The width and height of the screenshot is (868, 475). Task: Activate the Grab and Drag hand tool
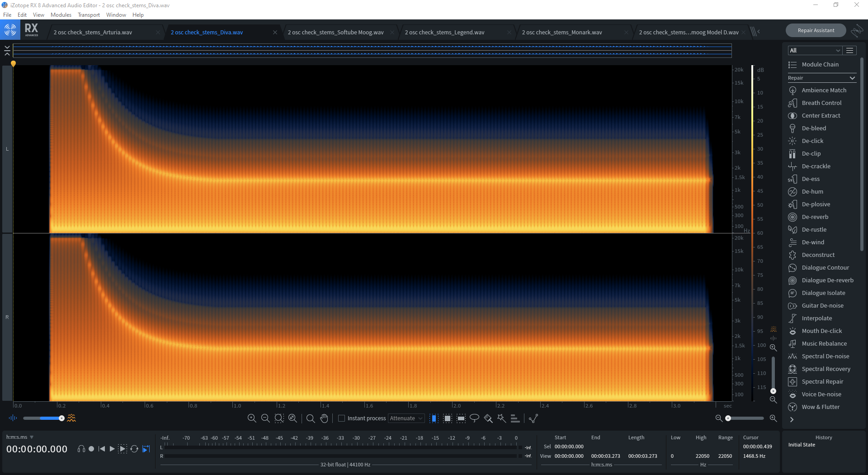[324, 418]
